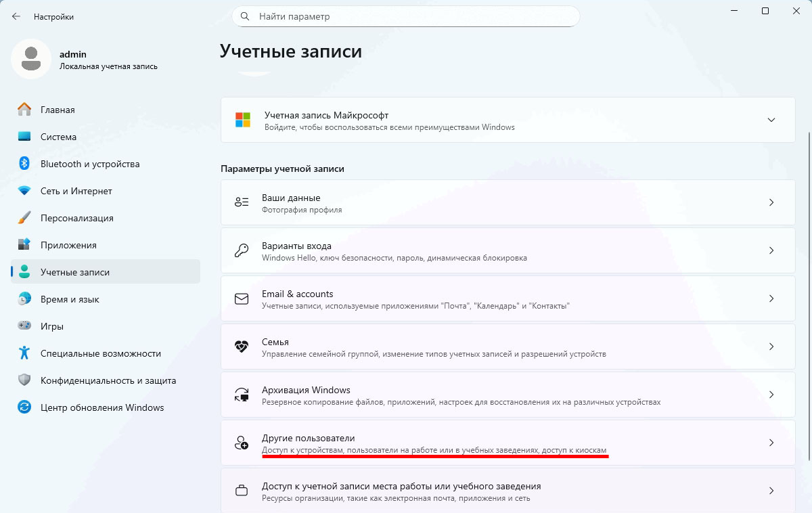The image size is (812, 513).
Task: Click in Найти параметр search field
Action: tap(406, 16)
